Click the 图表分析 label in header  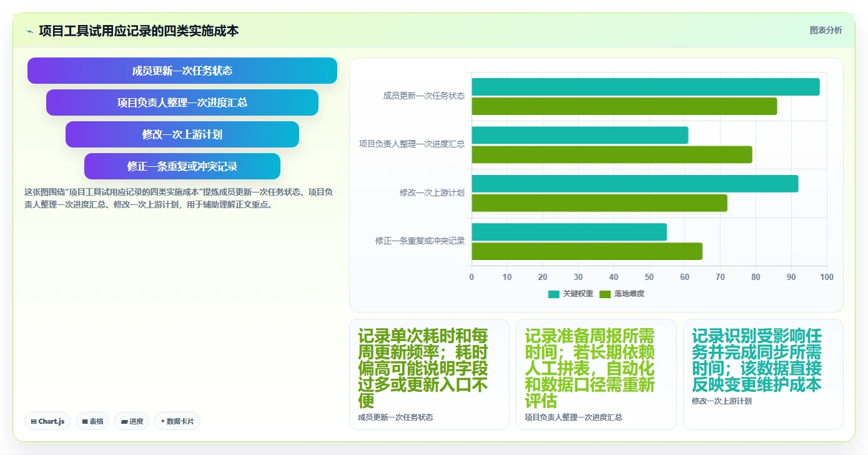pyautogui.click(x=826, y=30)
